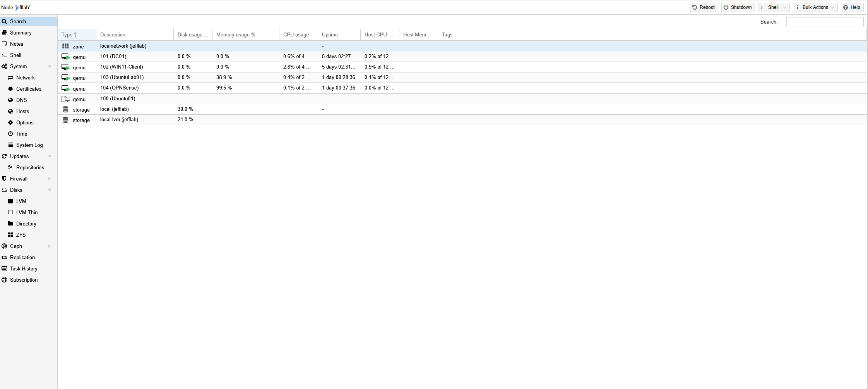Sort by the CPU usage column header
868x389 pixels.
coord(298,35)
